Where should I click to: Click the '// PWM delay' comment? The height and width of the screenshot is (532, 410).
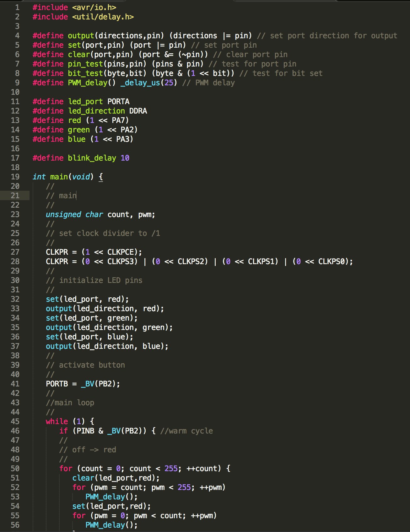point(208,83)
